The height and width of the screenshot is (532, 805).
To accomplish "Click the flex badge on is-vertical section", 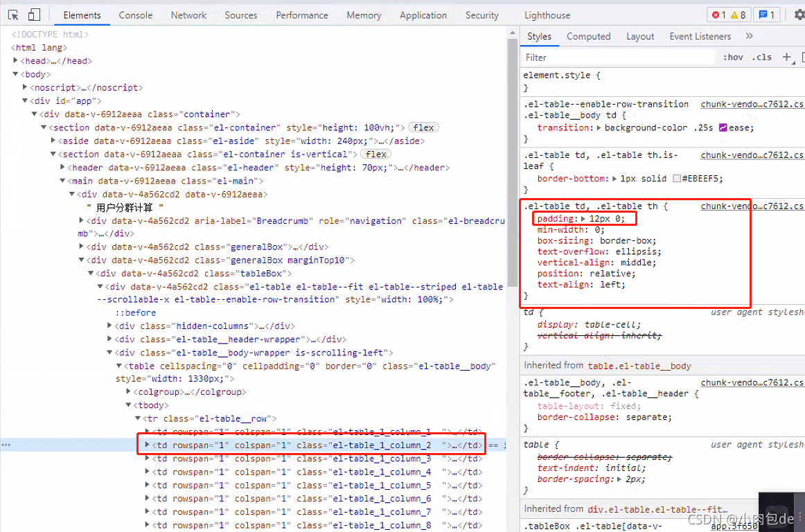I will pos(375,154).
